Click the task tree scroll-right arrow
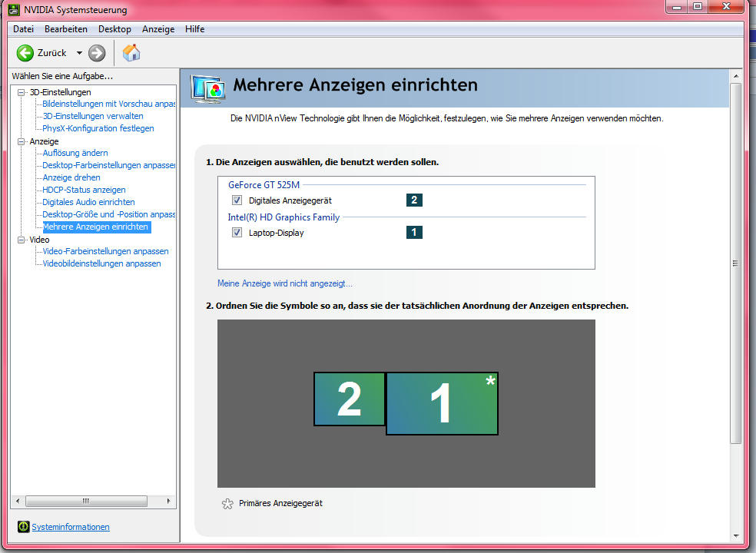The image size is (756, 553). coord(168,501)
